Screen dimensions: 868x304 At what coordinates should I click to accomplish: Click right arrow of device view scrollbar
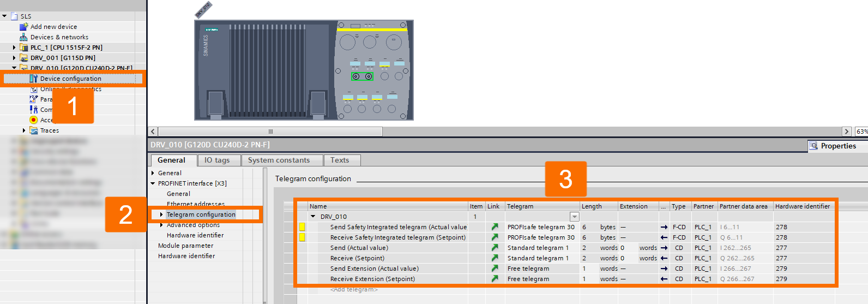[x=847, y=132]
